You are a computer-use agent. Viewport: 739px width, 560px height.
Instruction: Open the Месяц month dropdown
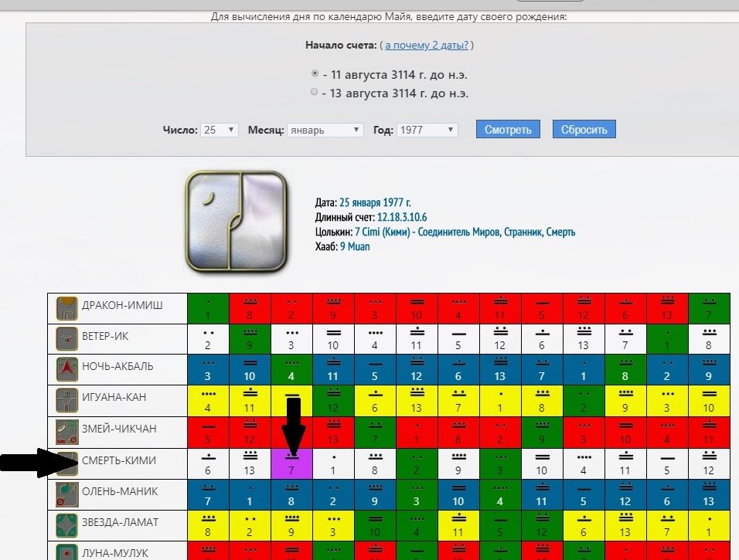coord(325,130)
